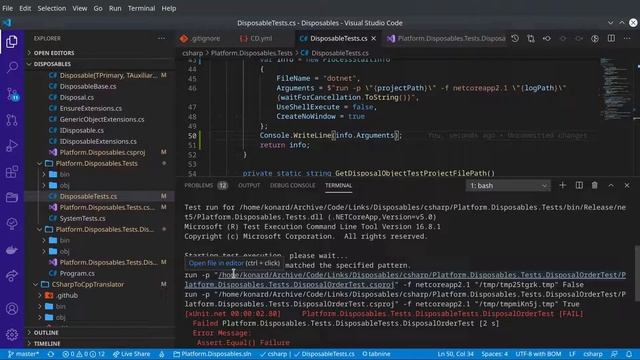Start Live Share from status bar
The height and width of the screenshot is (360, 640).
coord(131,354)
